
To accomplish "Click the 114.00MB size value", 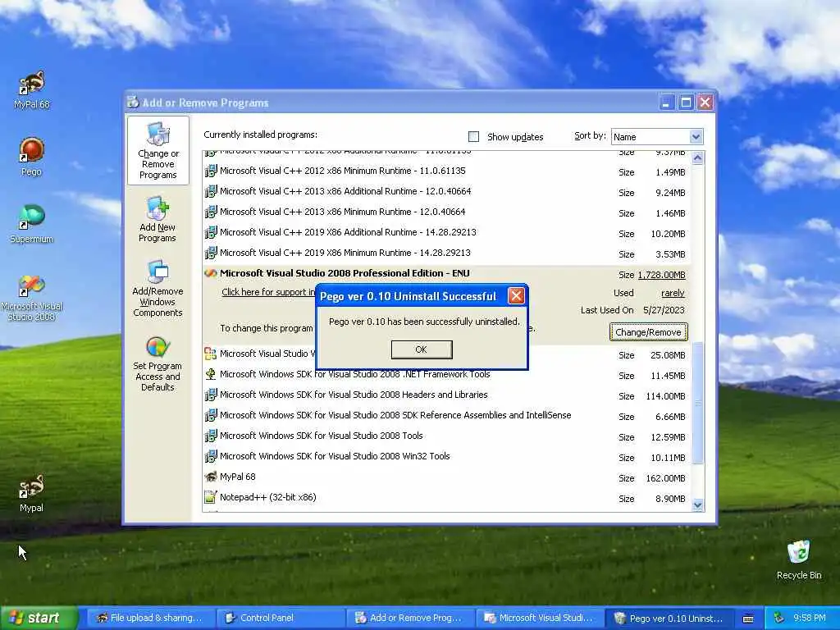I will 665,396.
